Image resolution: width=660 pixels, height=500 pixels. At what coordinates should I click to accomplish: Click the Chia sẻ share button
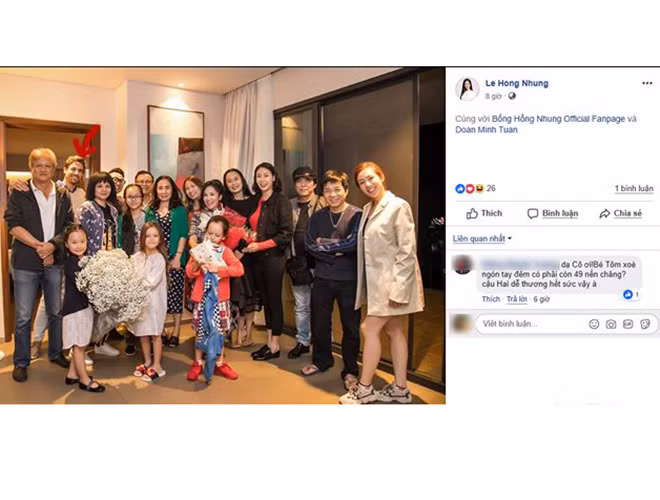click(620, 213)
